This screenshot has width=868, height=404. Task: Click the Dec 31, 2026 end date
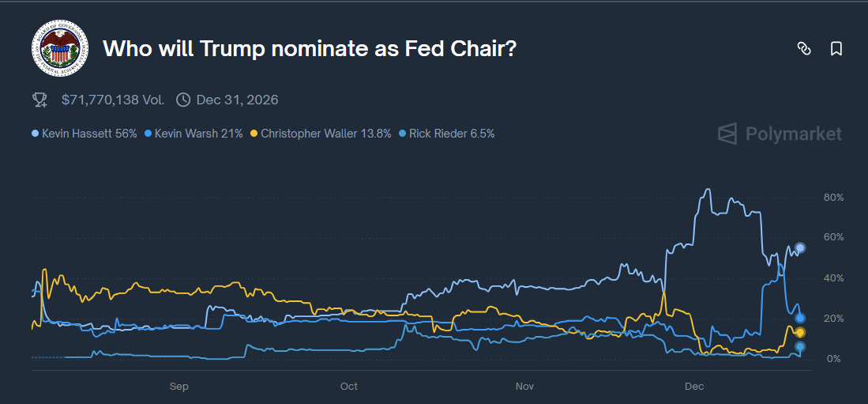[x=237, y=100]
